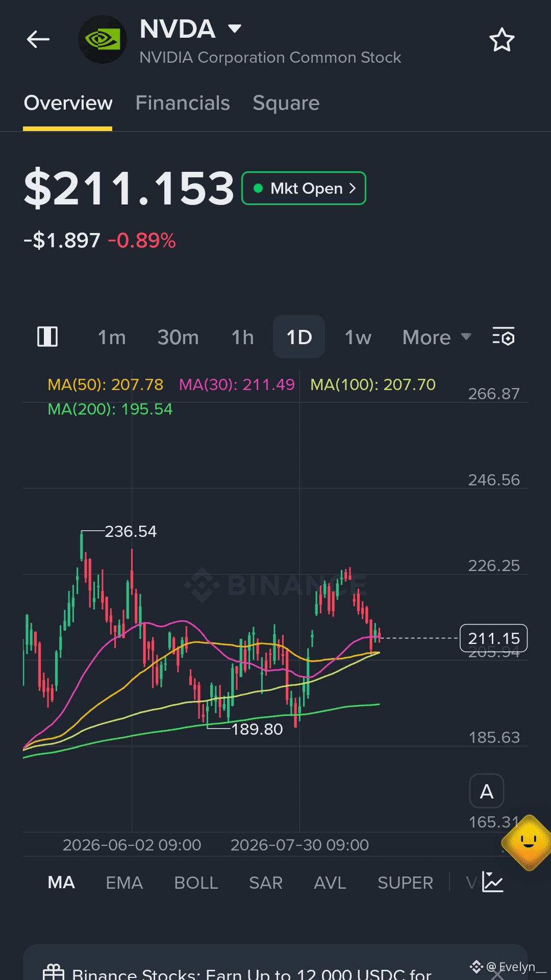This screenshot has width=551, height=980.
Task: Enable the SAR indicator
Action: click(x=266, y=883)
